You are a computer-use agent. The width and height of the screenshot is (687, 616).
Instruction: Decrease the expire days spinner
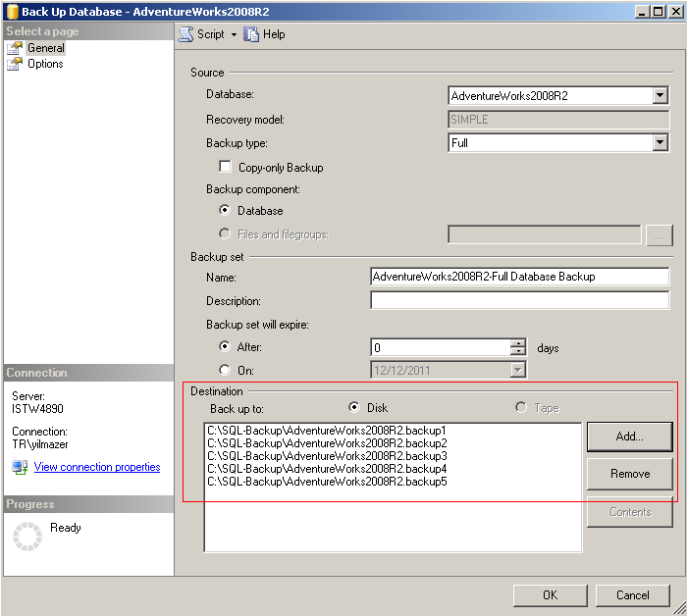click(518, 351)
